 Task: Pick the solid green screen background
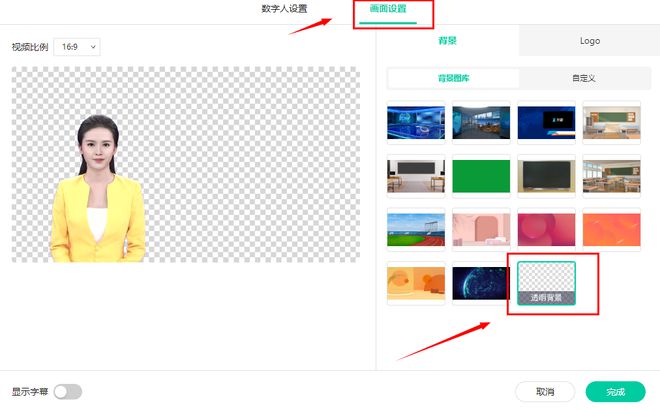[481, 175]
